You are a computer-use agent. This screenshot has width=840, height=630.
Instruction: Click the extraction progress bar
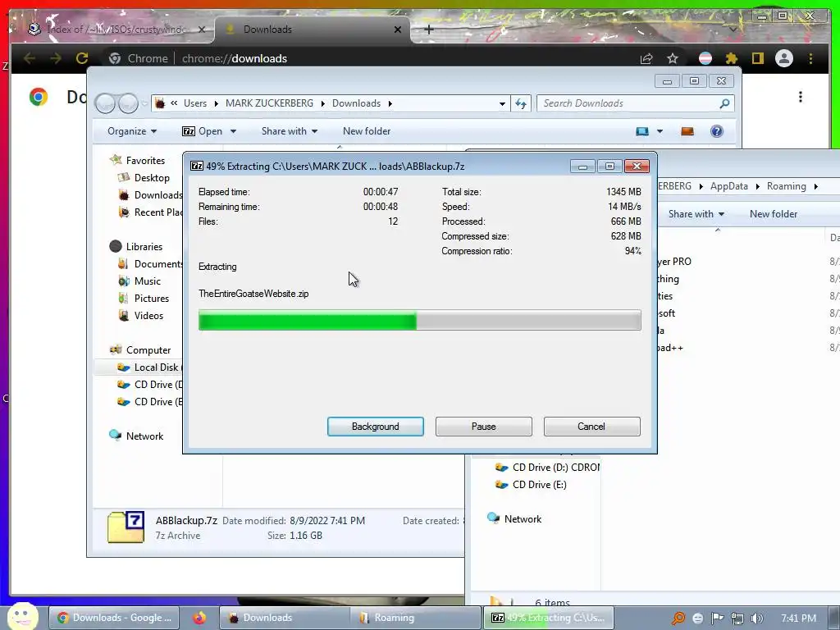pyautogui.click(x=419, y=321)
